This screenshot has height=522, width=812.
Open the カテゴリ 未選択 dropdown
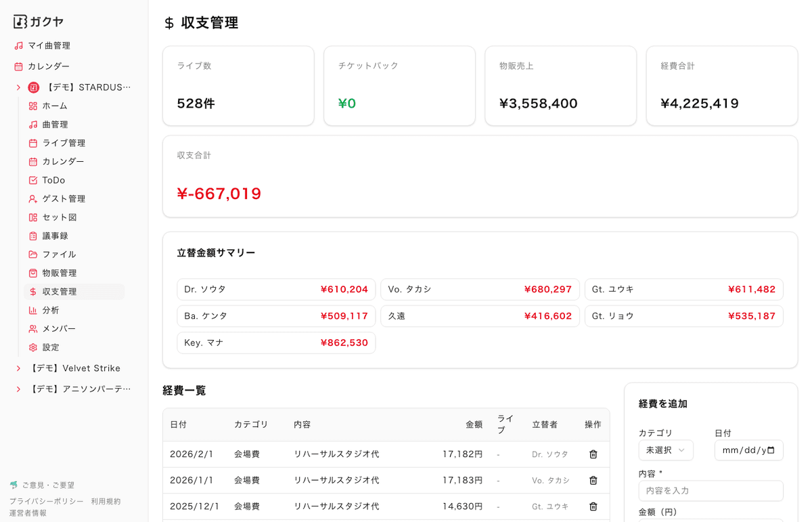[665, 450]
